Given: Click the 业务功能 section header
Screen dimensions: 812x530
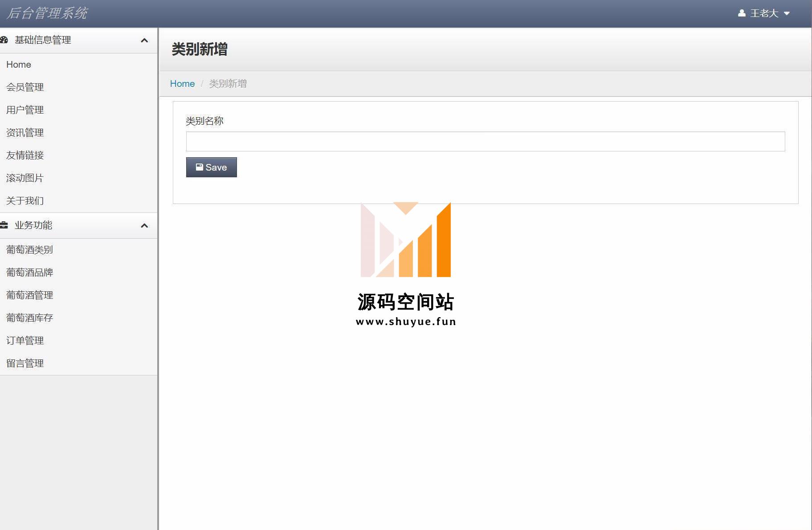Looking at the screenshot, I should pos(78,226).
